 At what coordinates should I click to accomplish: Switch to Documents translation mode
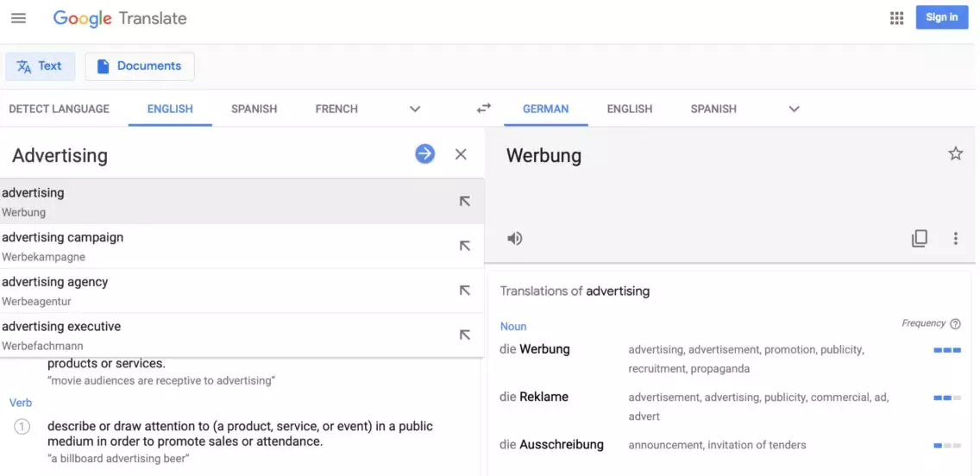(140, 66)
